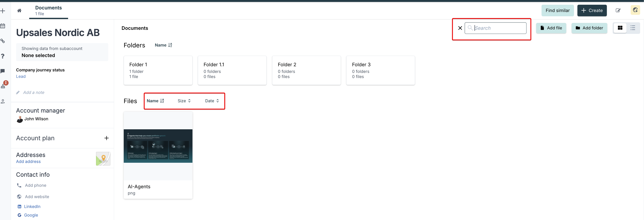Open the AI-Agents image preview
Image resolution: width=644 pixels, height=220 pixels.
158,146
